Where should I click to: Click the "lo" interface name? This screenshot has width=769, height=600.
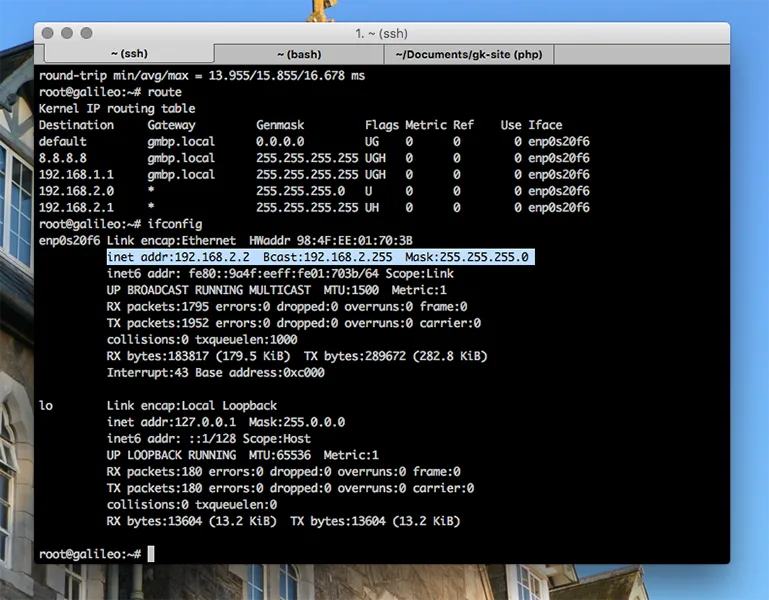[x=46, y=406]
